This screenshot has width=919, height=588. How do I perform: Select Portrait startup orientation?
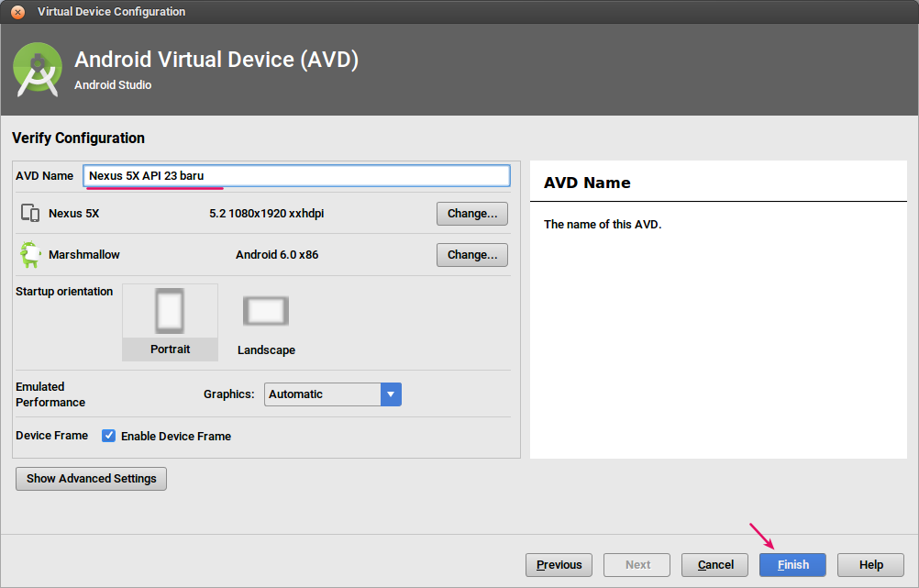click(170, 321)
